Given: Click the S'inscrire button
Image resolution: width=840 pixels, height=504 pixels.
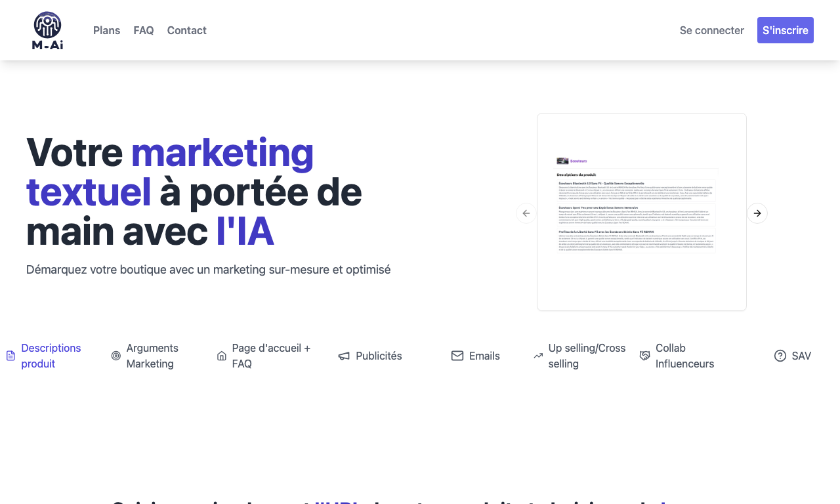Looking at the screenshot, I should (786, 30).
